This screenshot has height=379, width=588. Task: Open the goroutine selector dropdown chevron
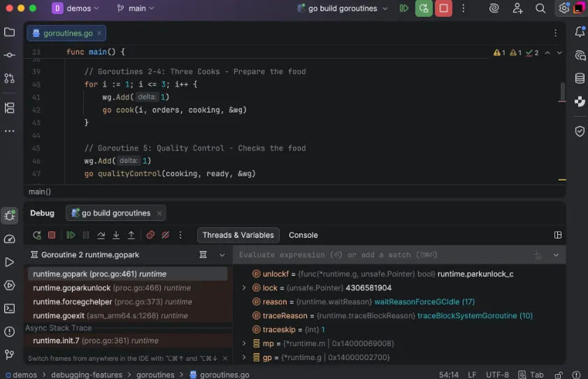[x=222, y=255]
